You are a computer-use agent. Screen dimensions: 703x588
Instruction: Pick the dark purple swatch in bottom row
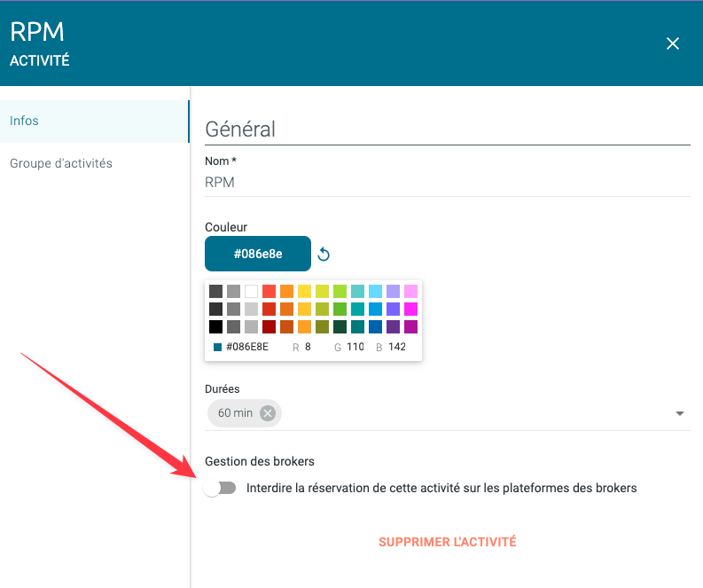[394, 326]
